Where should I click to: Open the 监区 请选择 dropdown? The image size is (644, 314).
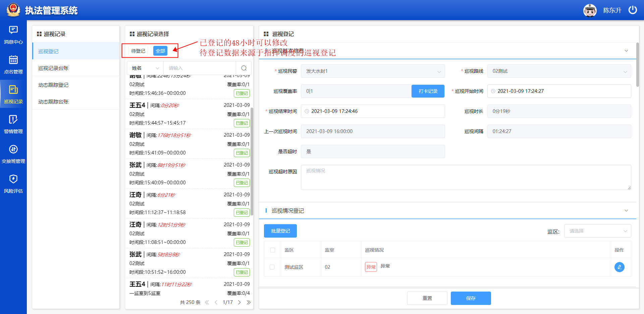[x=597, y=231]
